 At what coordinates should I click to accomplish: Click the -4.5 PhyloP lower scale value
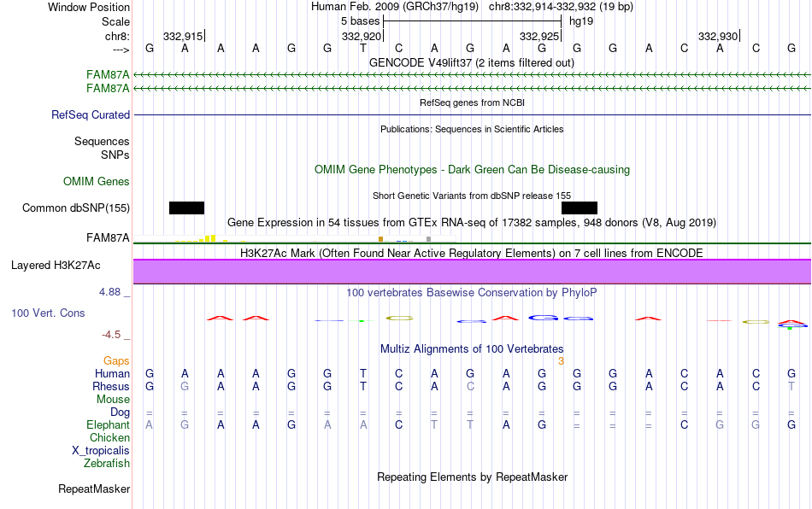tap(111, 335)
